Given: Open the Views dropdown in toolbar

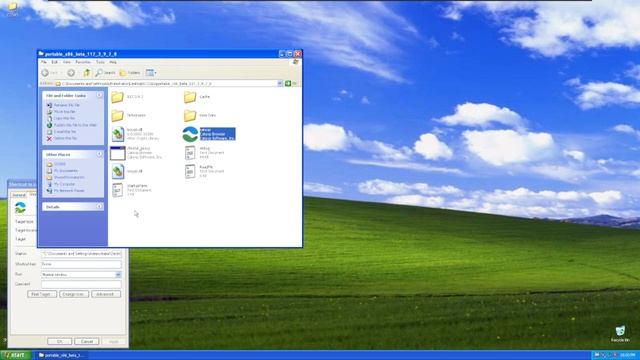Looking at the screenshot, I should coord(151,73).
